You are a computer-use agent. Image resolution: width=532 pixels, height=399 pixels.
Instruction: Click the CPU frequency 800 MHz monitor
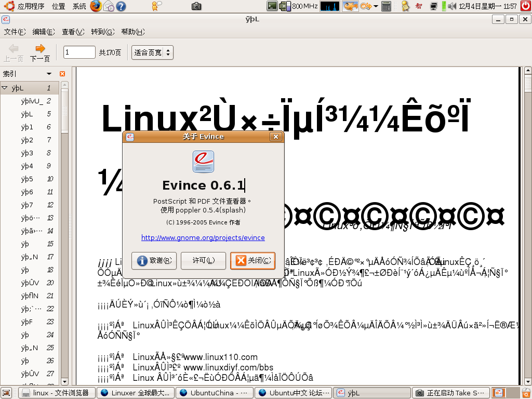[298, 6]
